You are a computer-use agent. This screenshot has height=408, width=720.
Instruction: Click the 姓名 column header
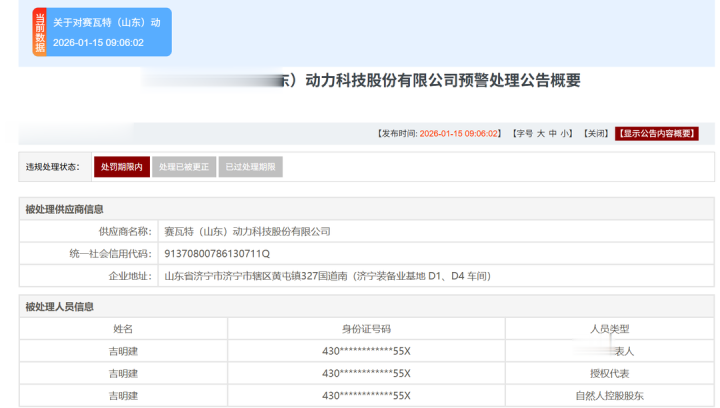[x=123, y=329]
